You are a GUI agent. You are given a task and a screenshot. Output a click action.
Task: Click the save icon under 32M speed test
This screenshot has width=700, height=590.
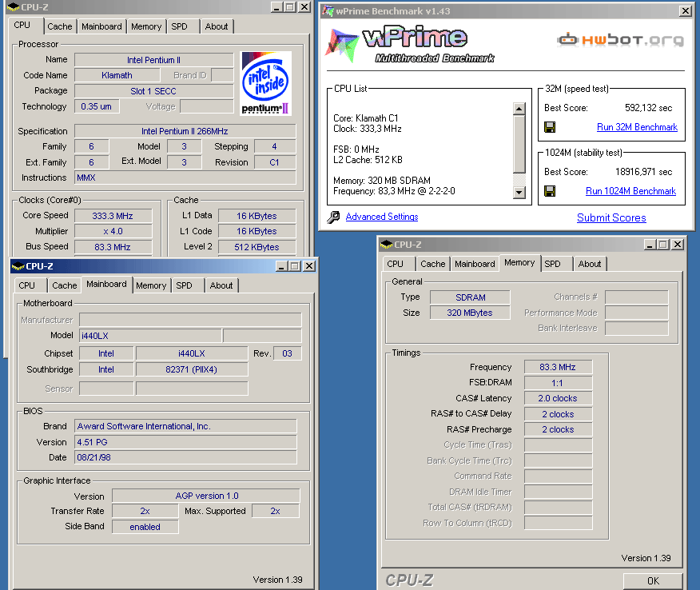(550, 127)
